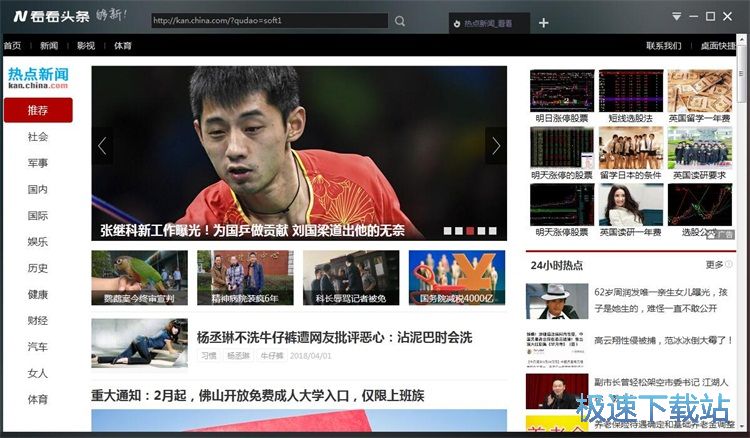Click the 牛仔裤 tag

tap(272, 356)
